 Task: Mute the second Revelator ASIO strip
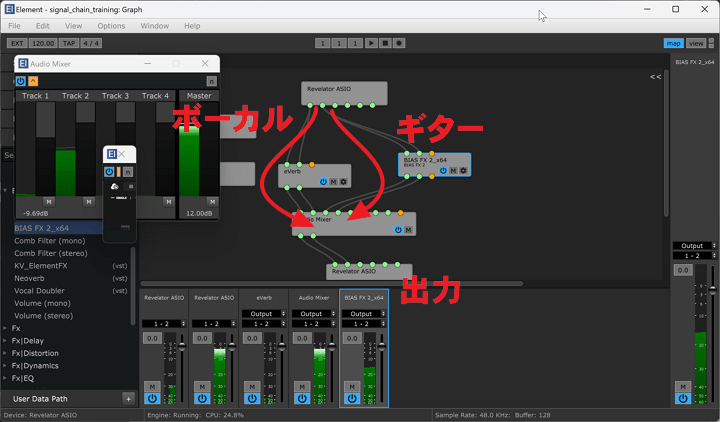202,387
